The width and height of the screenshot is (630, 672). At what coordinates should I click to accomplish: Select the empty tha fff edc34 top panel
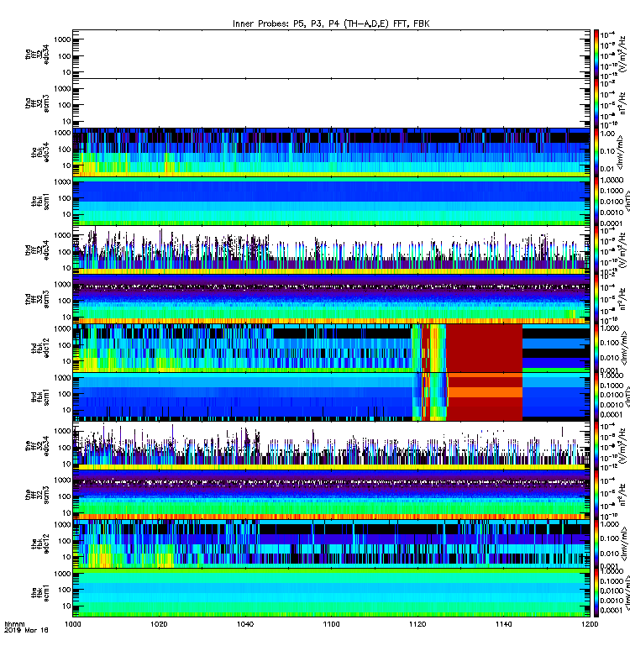point(331,54)
